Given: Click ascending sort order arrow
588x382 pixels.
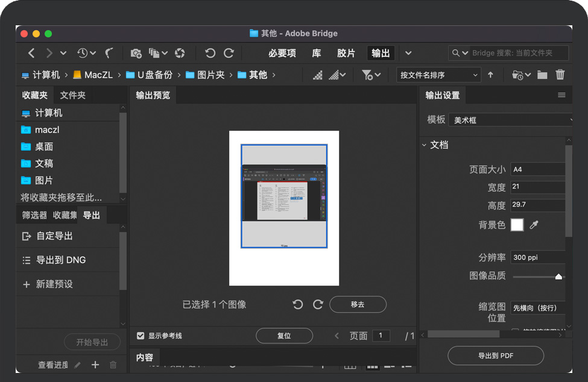Looking at the screenshot, I should 490,75.
